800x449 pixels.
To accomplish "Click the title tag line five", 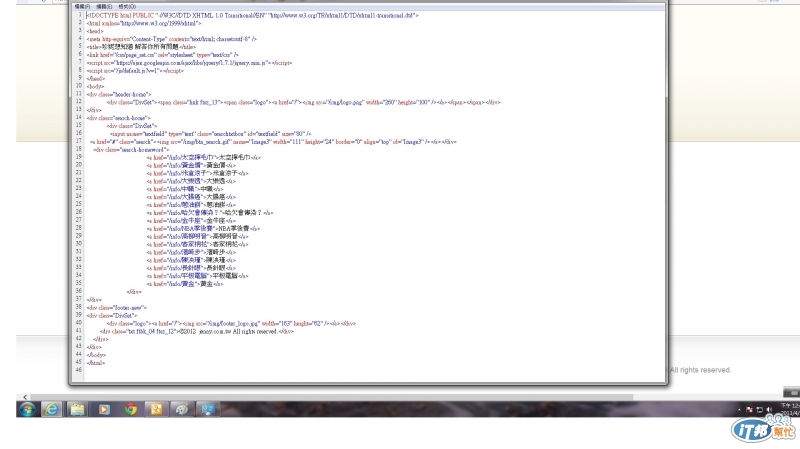I will tap(141, 47).
